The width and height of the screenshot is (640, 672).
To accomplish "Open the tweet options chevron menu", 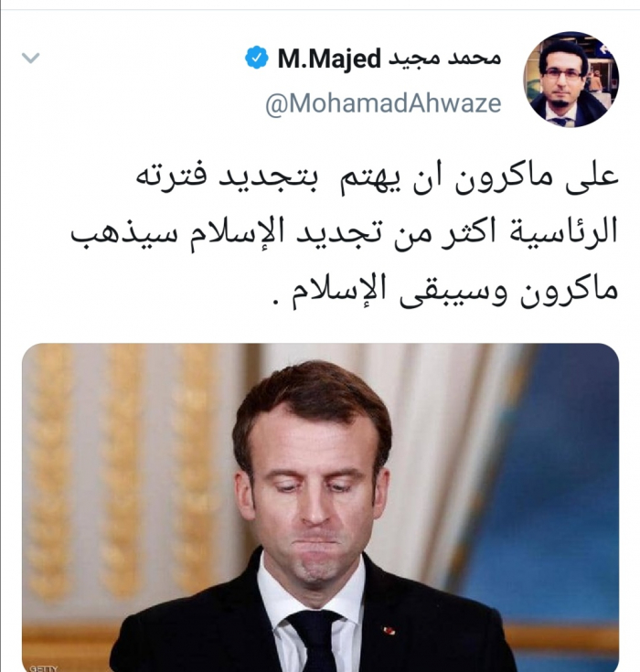I will point(30,58).
